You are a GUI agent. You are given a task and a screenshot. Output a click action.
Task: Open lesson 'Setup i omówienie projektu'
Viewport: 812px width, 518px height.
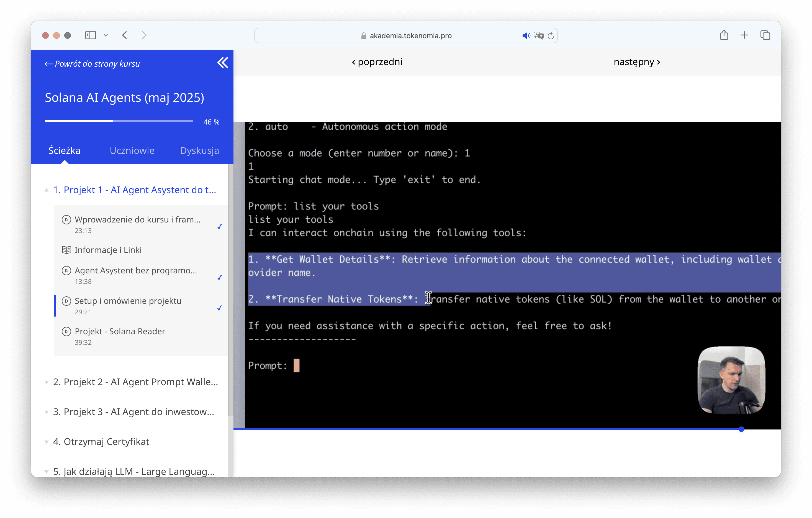point(128,301)
